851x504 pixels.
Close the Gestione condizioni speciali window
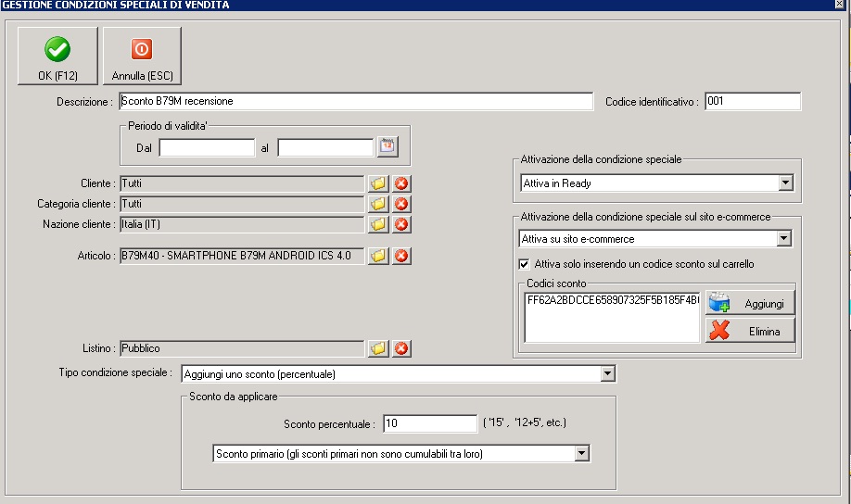(839, 5)
